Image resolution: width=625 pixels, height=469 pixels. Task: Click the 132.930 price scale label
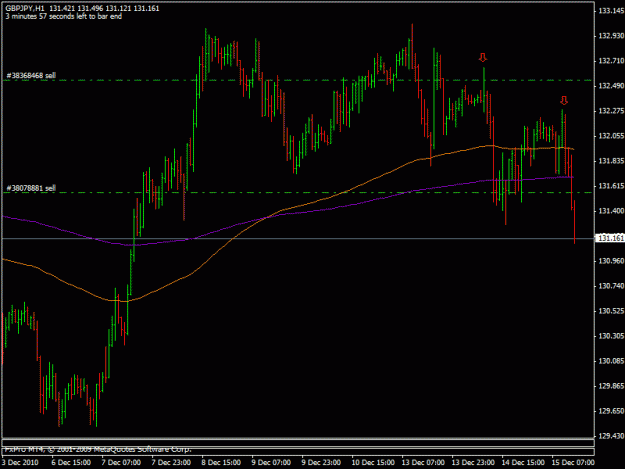pyautogui.click(x=611, y=36)
